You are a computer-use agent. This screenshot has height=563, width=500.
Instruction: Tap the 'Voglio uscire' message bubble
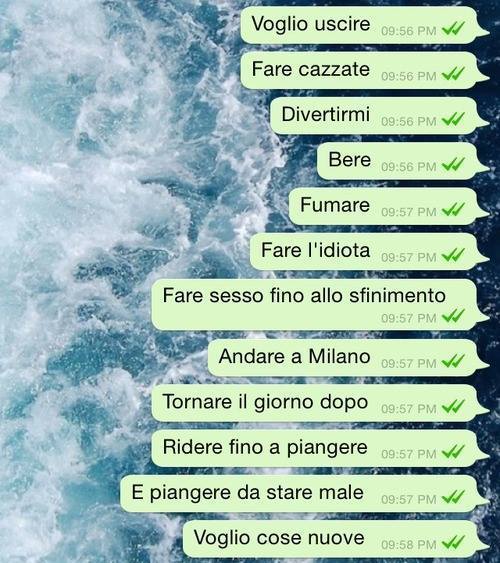pyautogui.click(x=361, y=25)
